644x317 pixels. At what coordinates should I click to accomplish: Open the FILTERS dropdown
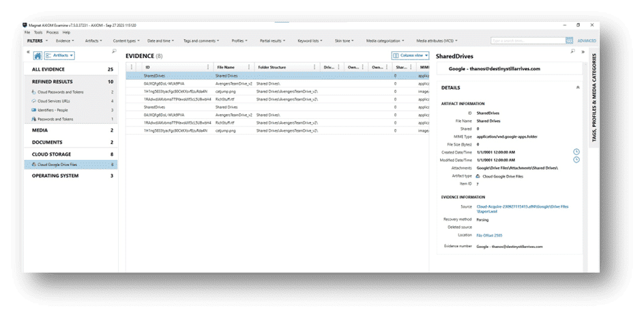coord(38,41)
